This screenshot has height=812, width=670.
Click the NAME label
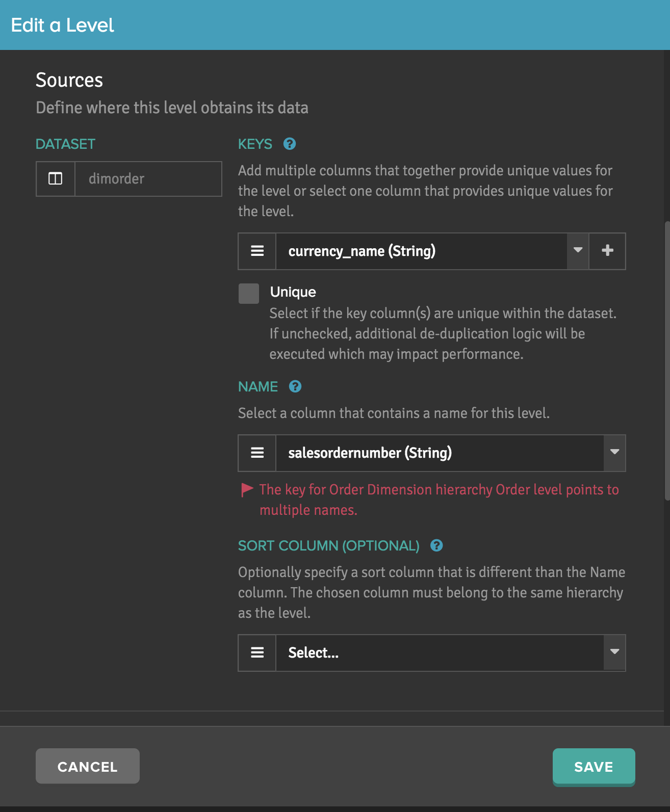pyautogui.click(x=258, y=387)
